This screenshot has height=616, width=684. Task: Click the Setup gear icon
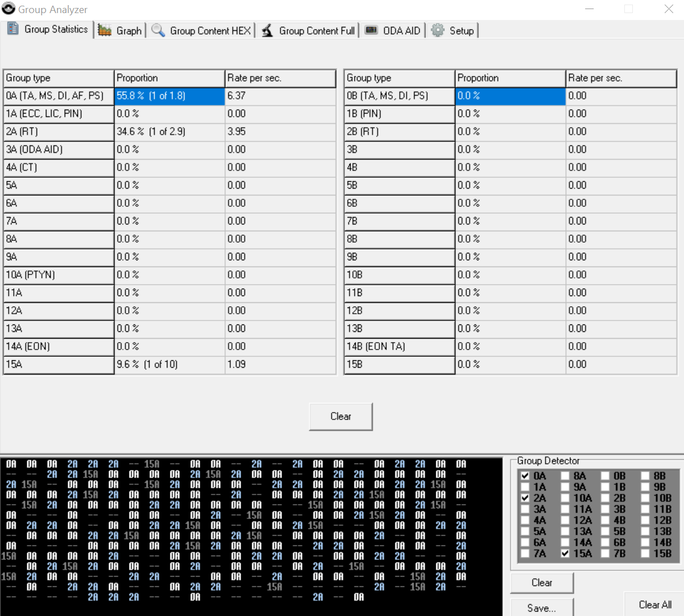pyautogui.click(x=437, y=30)
